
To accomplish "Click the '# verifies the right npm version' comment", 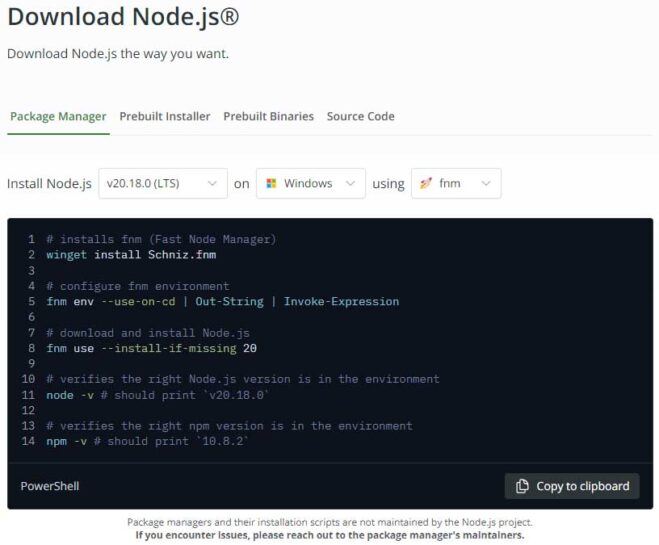I will [x=229, y=426].
